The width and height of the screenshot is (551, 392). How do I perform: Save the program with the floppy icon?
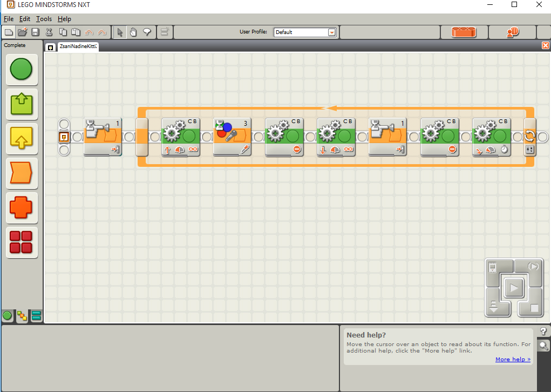coord(35,32)
